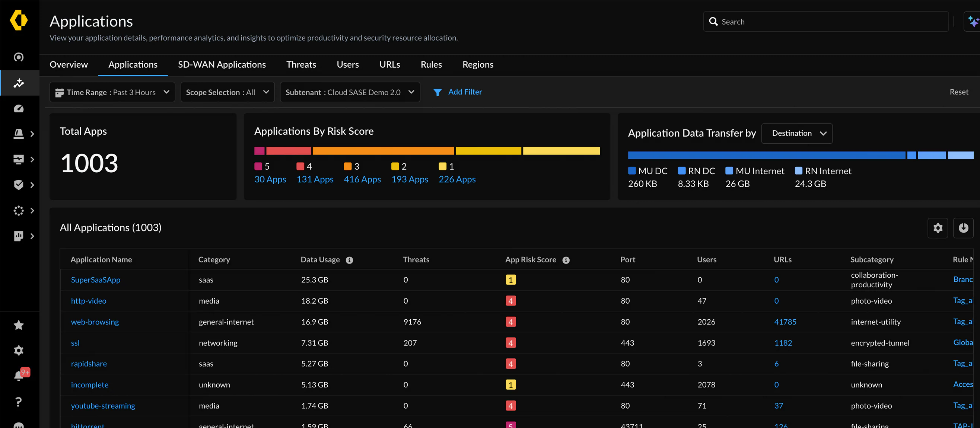The image size is (980, 428).
Task: Click the shield security sidebar icon
Action: coord(18,185)
